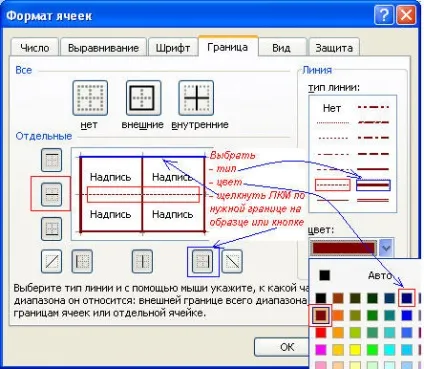
Task: Apply the 'нет' no-borders preset
Action: click(90, 98)
